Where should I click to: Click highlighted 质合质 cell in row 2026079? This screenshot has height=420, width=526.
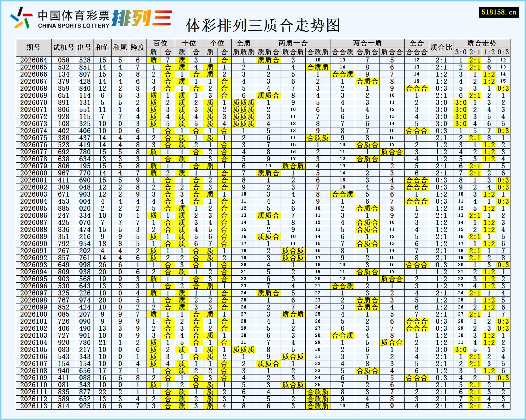293,166
